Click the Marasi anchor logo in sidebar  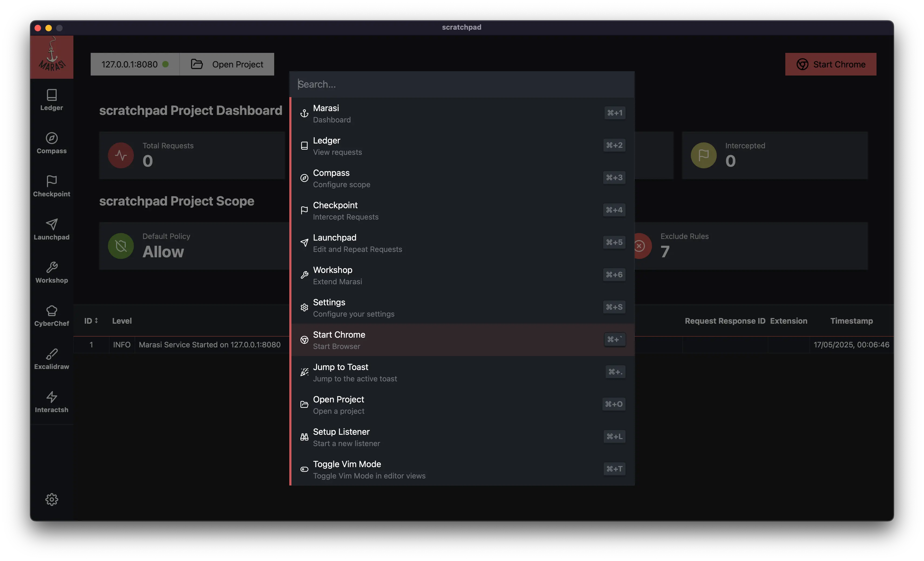(x=52, y=57)
